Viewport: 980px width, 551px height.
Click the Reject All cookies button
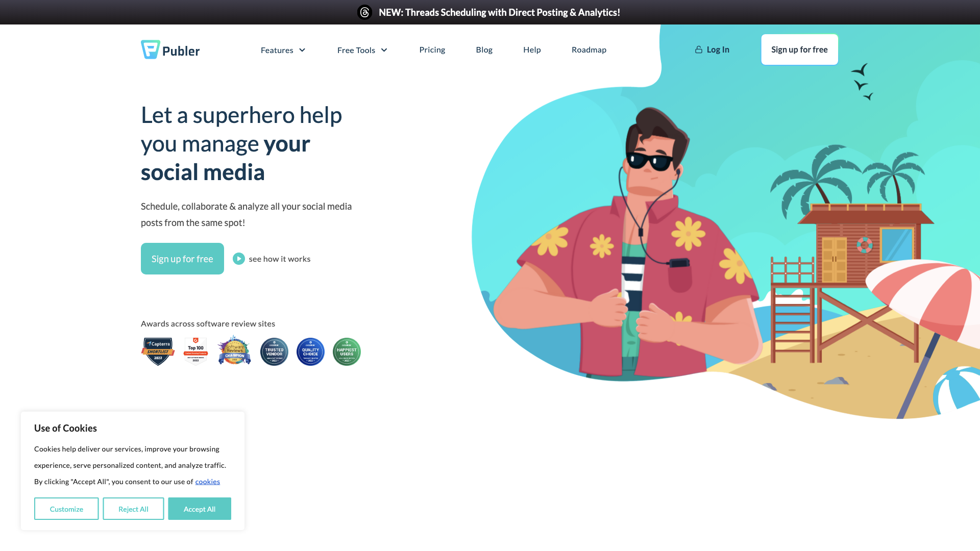[133, 509]
